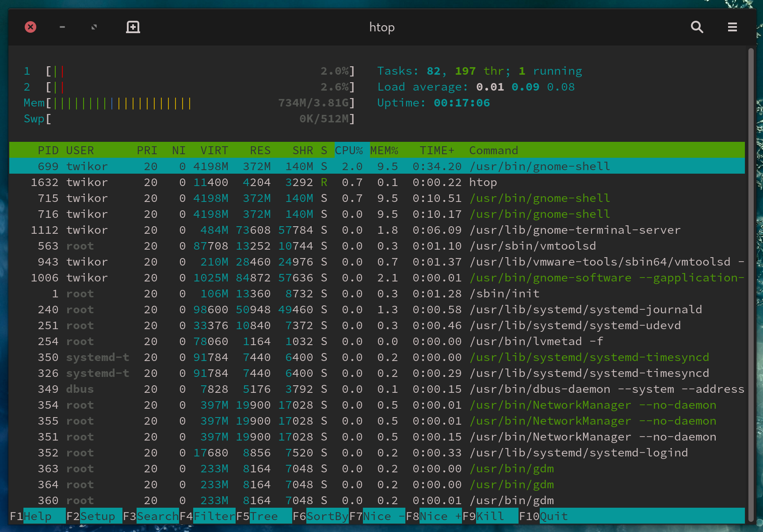Click F3 Search in the bottom bar

pyautogui.click(x=157, y=516)
